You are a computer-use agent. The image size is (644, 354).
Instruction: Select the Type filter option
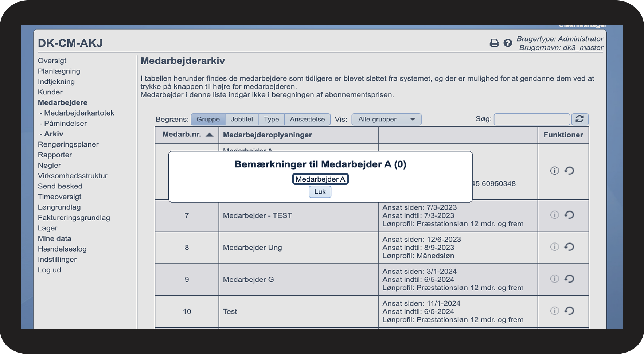point(271,119)
